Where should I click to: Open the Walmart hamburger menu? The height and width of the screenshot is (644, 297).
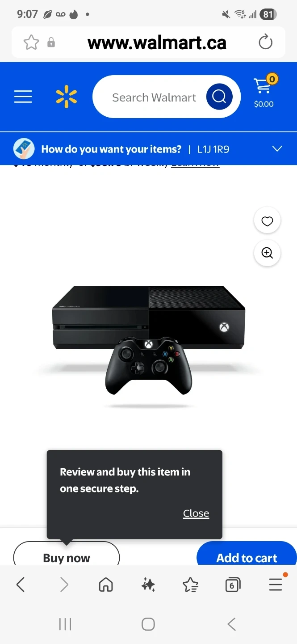pyautogui.click(x=23, y=97)
